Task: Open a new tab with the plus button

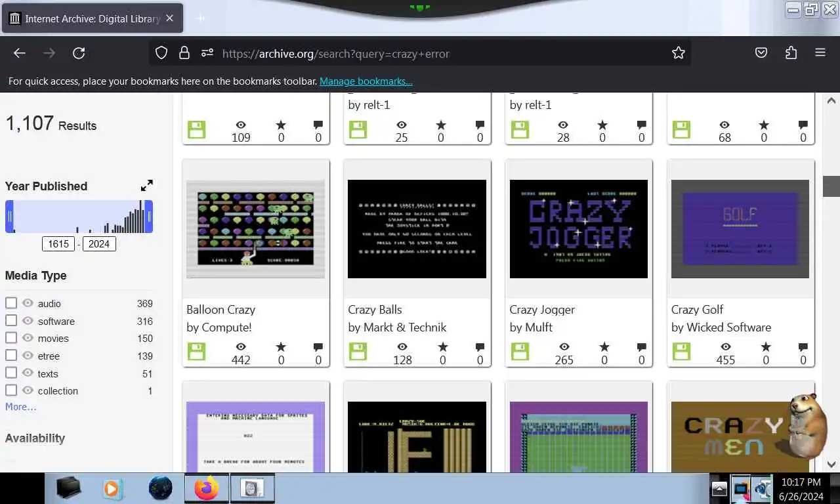Action: [201, 18]
